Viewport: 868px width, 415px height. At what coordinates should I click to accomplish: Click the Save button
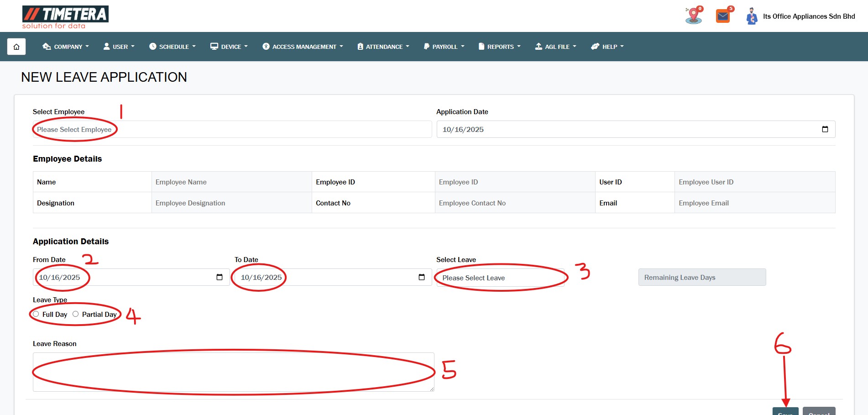[785, 411]
